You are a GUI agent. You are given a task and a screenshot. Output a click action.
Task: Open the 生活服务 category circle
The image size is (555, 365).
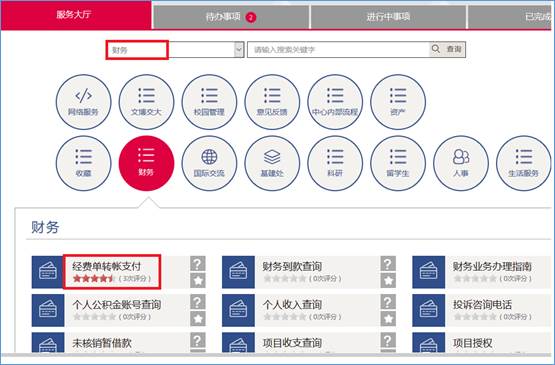pos(524,163)
